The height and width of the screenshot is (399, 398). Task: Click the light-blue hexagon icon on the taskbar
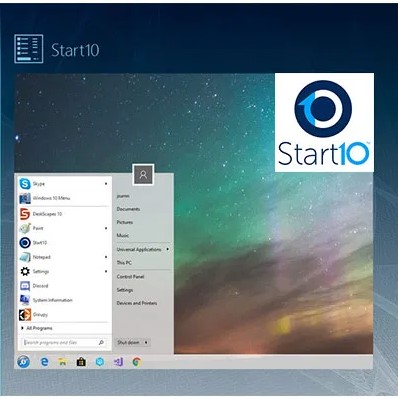click(100, 362)
